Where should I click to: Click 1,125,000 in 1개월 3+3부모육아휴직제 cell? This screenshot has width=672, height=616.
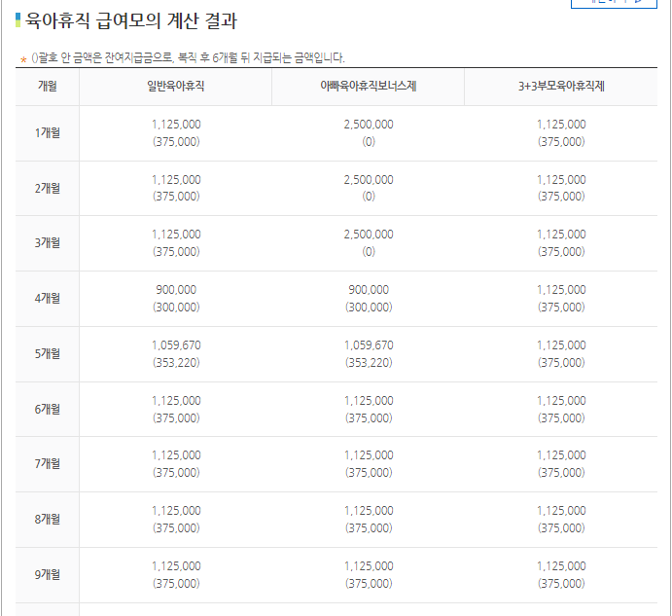point(561,125)
